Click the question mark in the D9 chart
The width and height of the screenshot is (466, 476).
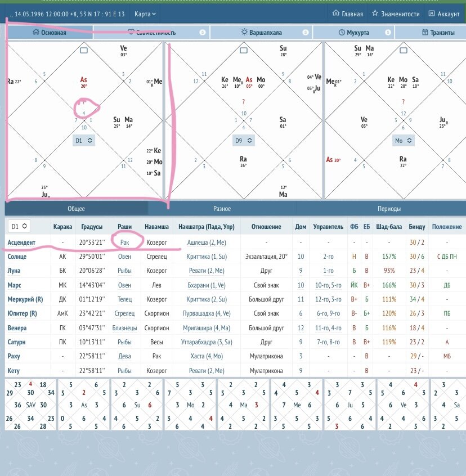pyautogui.click(x=244, y=102)
